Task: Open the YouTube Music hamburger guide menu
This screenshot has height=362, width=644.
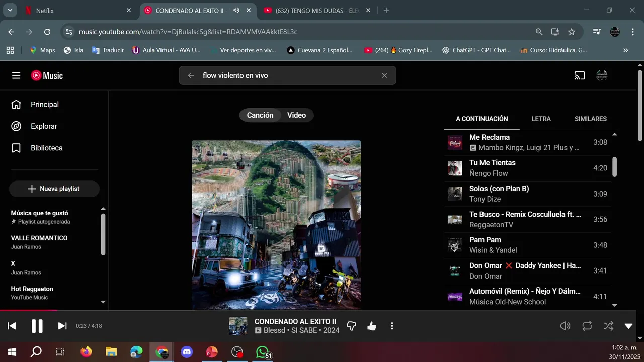Action: [16, 75]
